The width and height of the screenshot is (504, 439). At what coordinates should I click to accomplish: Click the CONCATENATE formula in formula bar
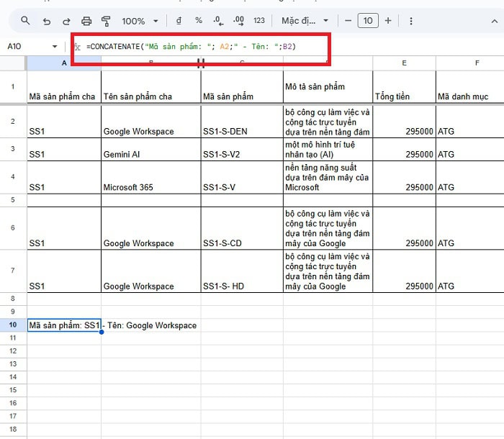pos(191,47)
